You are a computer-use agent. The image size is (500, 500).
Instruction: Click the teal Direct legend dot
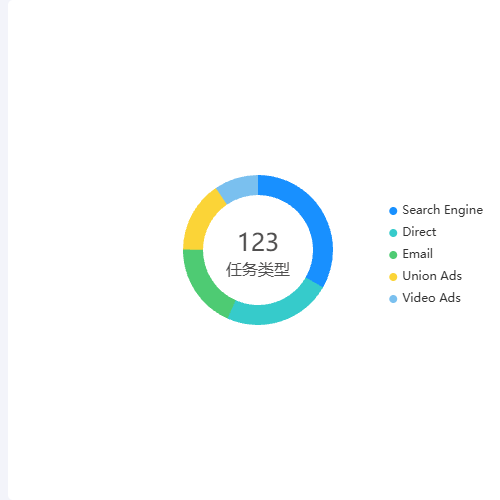[393, 233]
